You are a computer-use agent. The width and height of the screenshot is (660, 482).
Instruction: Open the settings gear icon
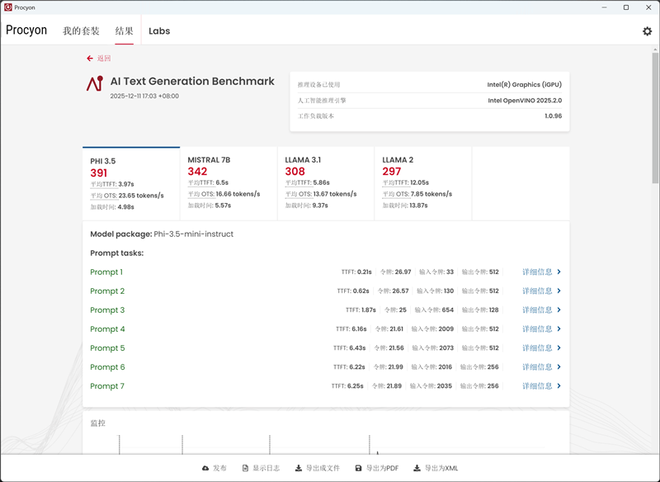[647, 31]
